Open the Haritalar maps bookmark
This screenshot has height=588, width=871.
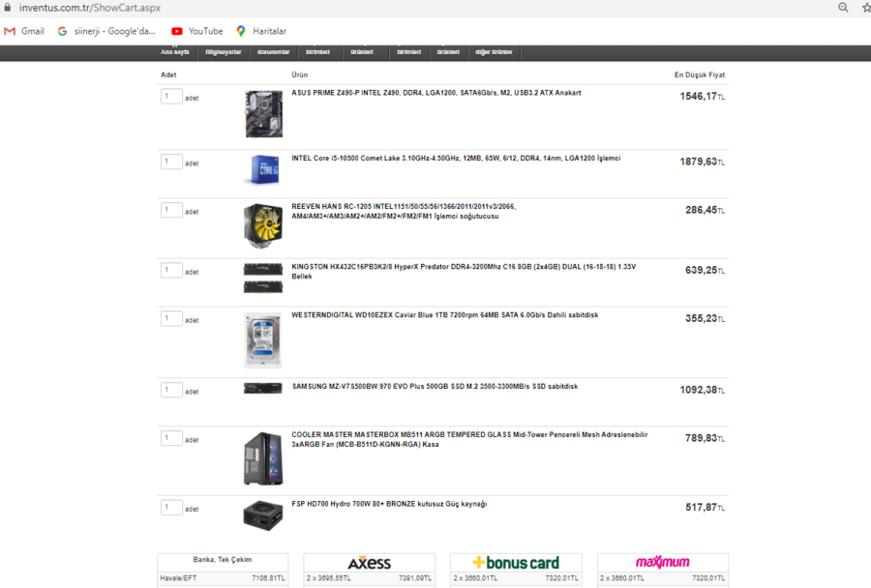tap(261, 31)
